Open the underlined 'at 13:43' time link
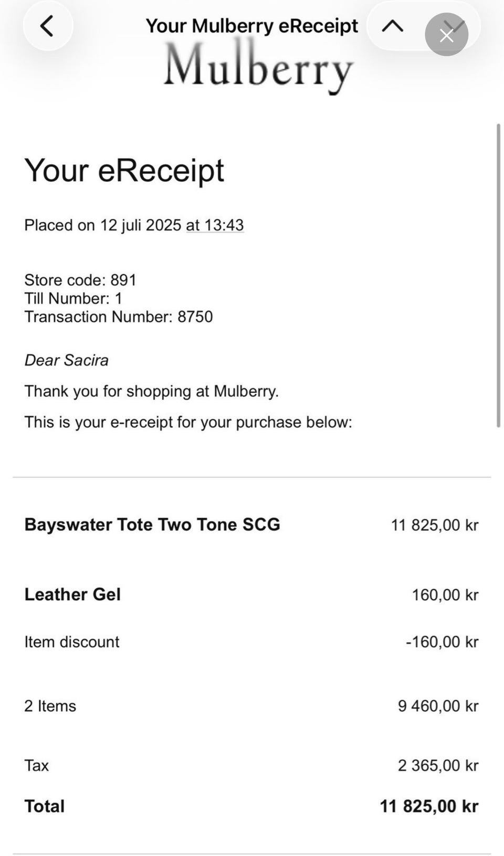This screenshot has height=856, width=504. coord(215,225)
